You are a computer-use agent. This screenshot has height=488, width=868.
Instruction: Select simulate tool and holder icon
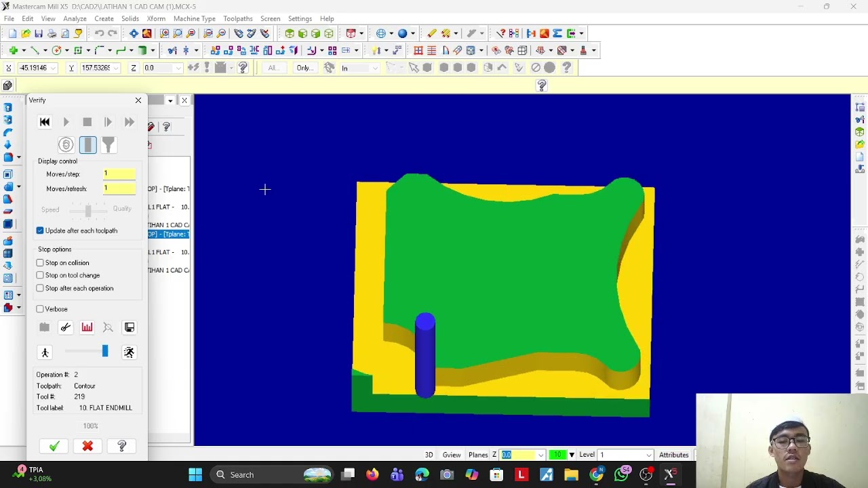tap(108, 144)
